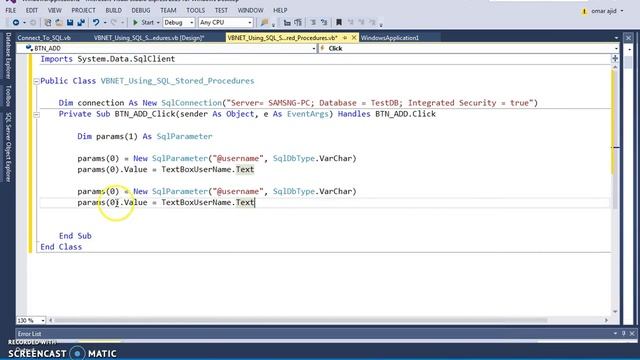Click the End Sub line in code
Screen dimensions: 640x360
75,236
